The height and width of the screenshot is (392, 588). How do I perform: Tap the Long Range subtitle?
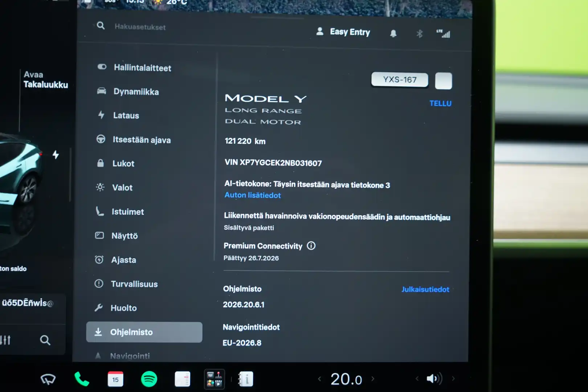(x=263, y=110)
